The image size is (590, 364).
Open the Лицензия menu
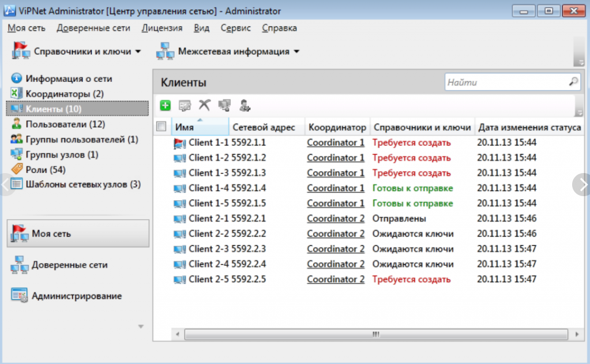click(162, 28)
